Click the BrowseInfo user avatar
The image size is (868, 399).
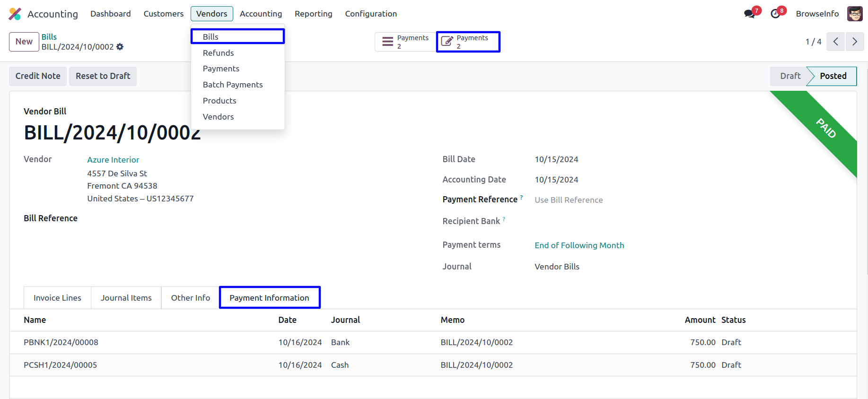coord(855,14)
